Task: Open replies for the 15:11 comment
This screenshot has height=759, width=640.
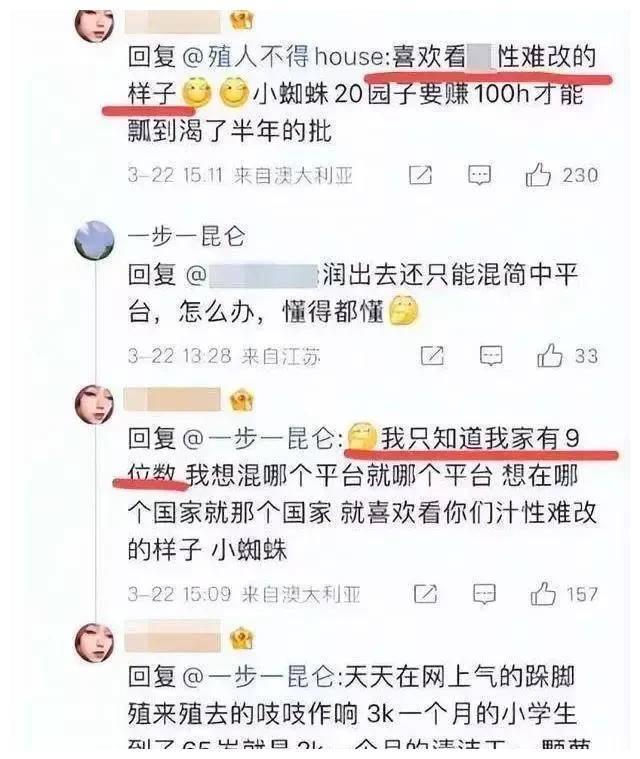Action: tap(479, 175)
